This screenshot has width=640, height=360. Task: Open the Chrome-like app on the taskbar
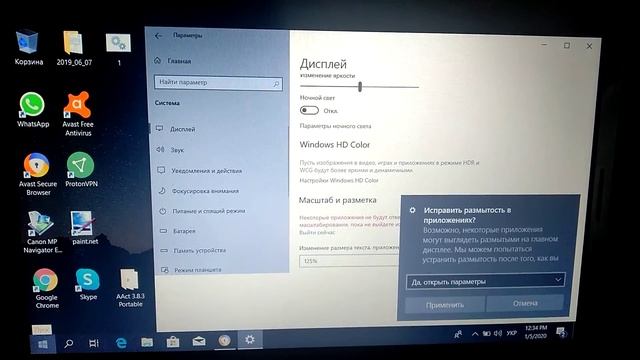[x=224, y=340]
